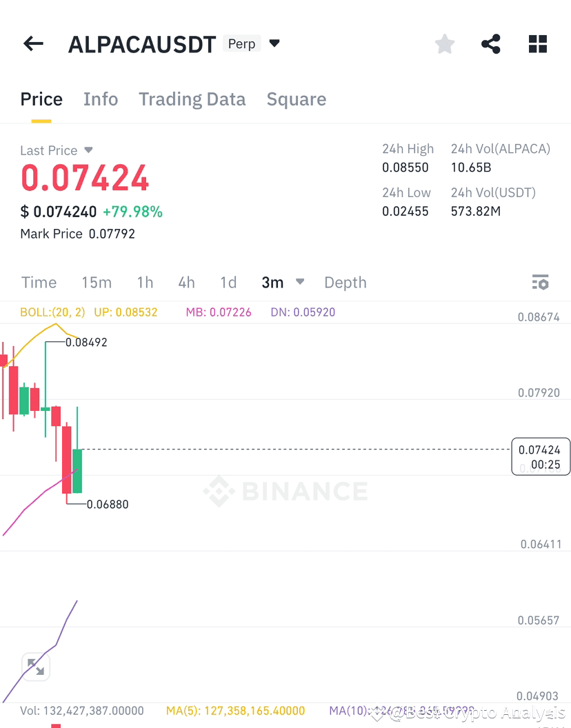This screenshot has height=728, width=571.
Task: Expand chart to fullscreen icon
Action: click(36, 667)
